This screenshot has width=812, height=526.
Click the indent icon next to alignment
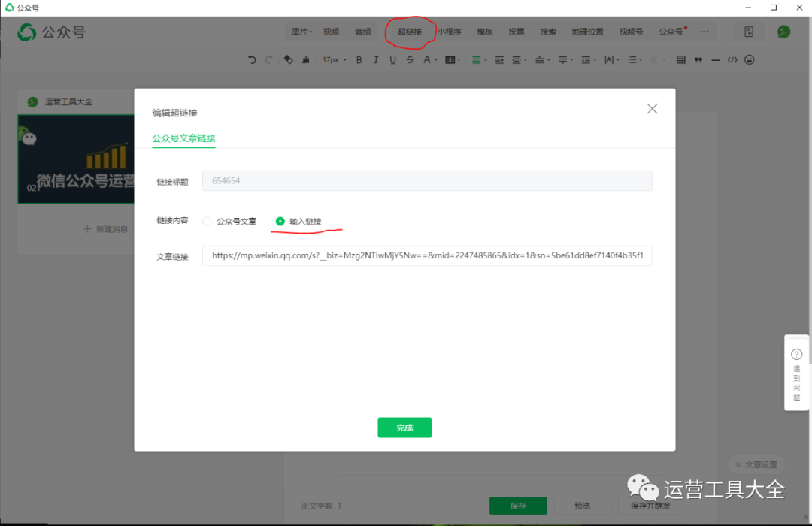pyautogui.click(x=499, y=60)
